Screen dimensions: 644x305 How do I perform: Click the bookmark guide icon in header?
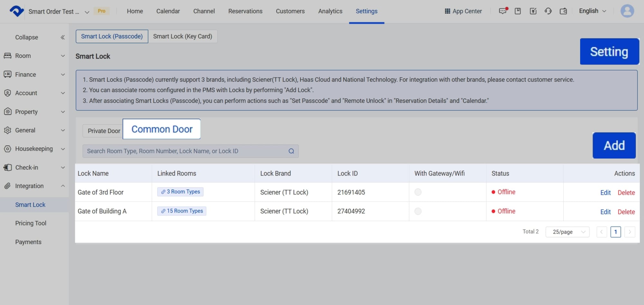518,11
